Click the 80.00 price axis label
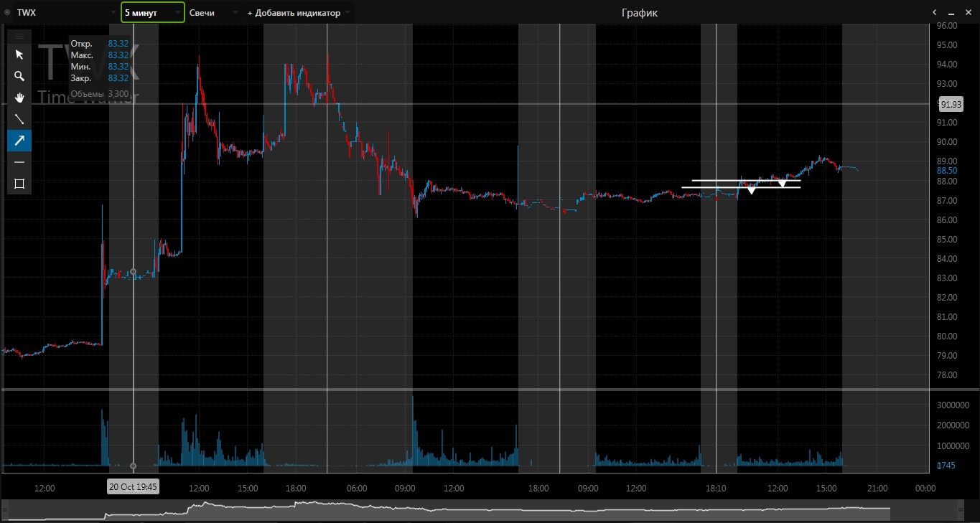 pyautogui.click(x=947, y=336)
